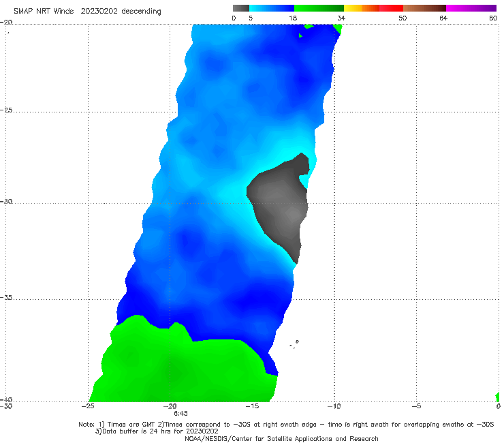Click the longitude label '-5'
This screenshot has width=504, height=443.
point(416,406)
